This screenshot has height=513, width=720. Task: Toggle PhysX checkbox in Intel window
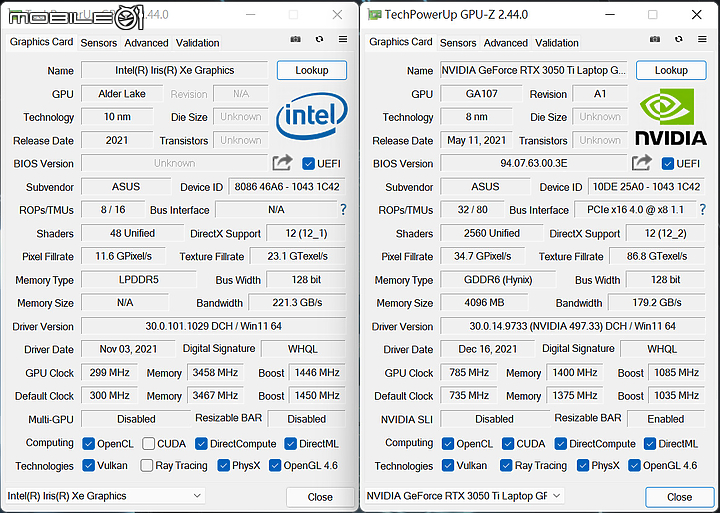(224, 466)
